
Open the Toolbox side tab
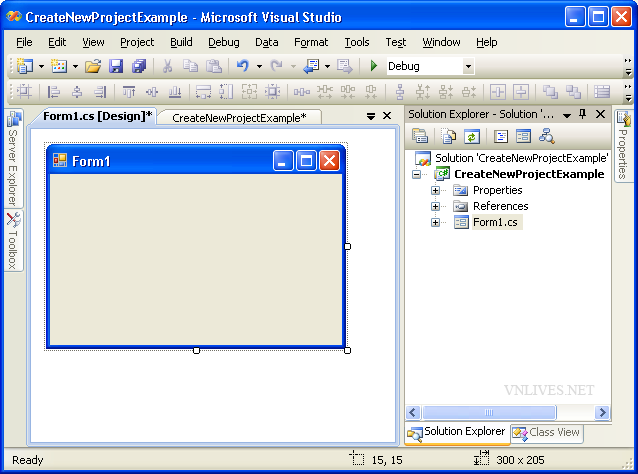13,241
